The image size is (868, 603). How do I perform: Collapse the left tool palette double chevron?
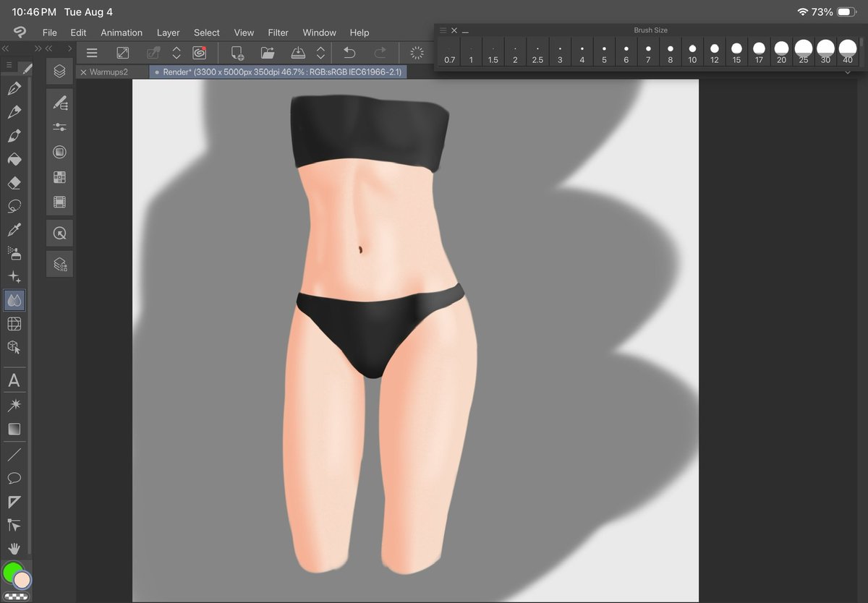point(5,48)
